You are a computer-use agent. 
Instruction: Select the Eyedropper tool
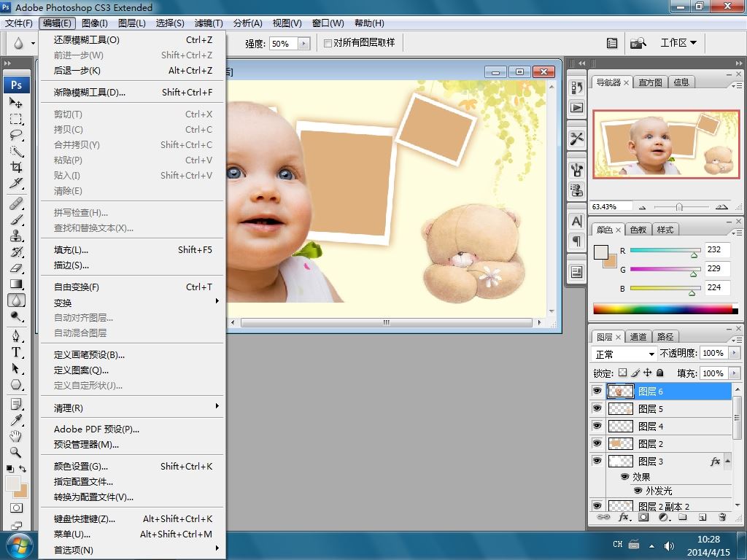[16, 421]
